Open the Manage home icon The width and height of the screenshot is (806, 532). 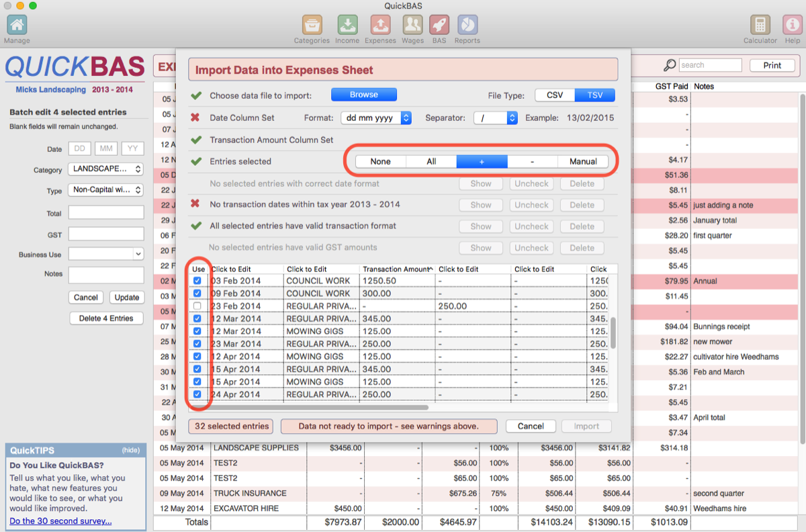17,26
